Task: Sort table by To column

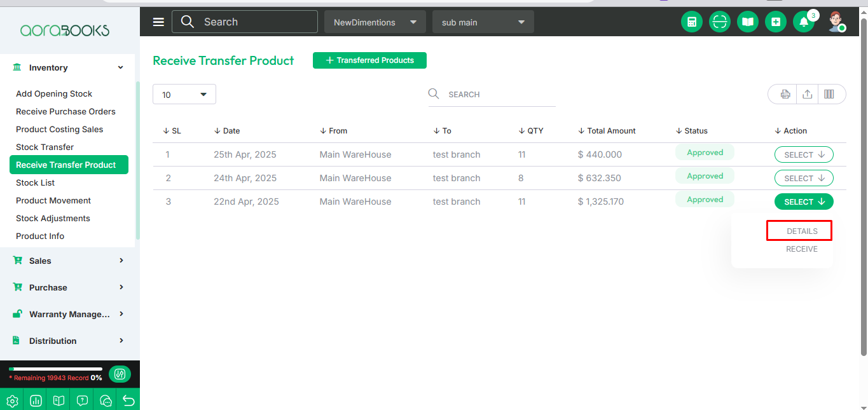Action: [442, 131]
